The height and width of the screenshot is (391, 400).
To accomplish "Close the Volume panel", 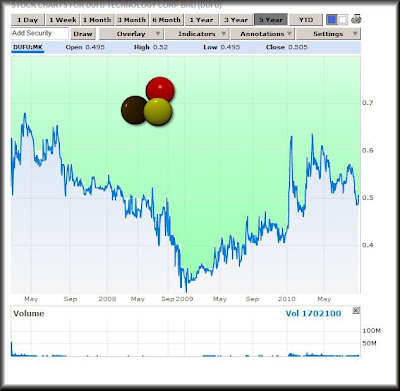I will pos(356,311).
